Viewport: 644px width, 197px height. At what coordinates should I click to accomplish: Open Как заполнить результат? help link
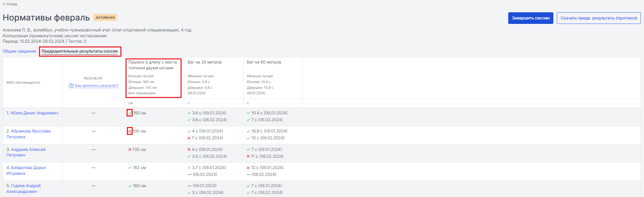(x=97, y=86)
